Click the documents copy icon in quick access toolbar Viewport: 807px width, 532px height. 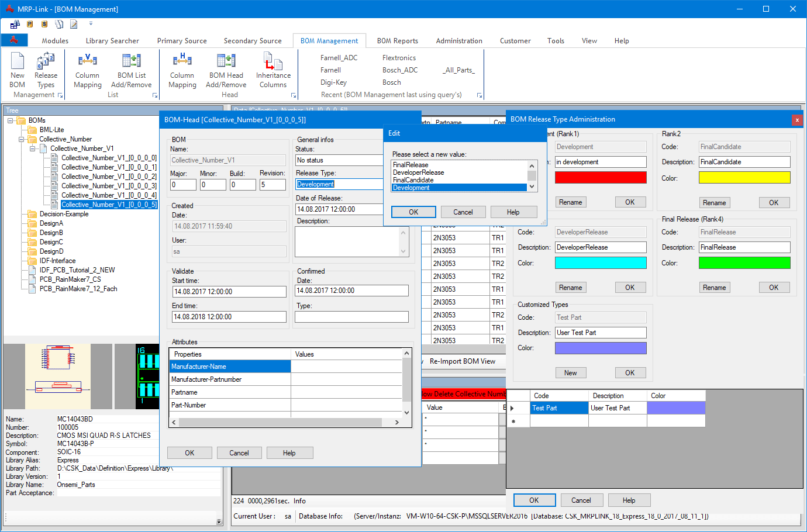(x=59, y=24)
